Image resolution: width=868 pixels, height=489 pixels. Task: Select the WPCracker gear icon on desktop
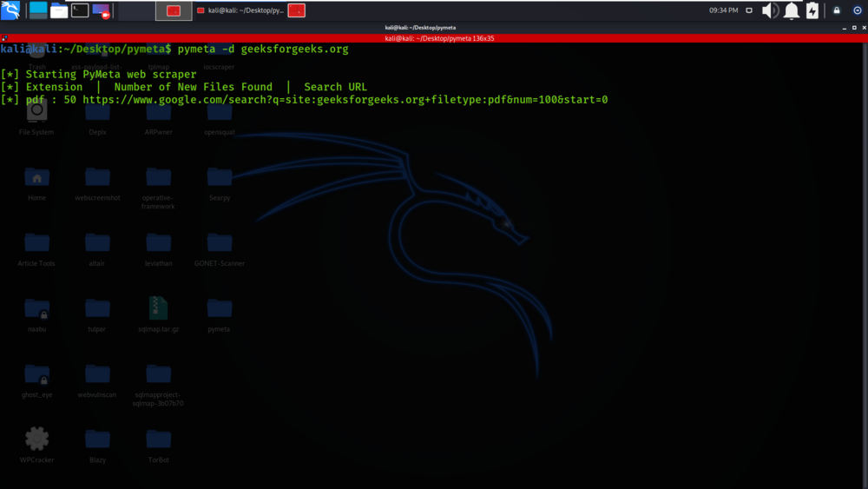36,445
